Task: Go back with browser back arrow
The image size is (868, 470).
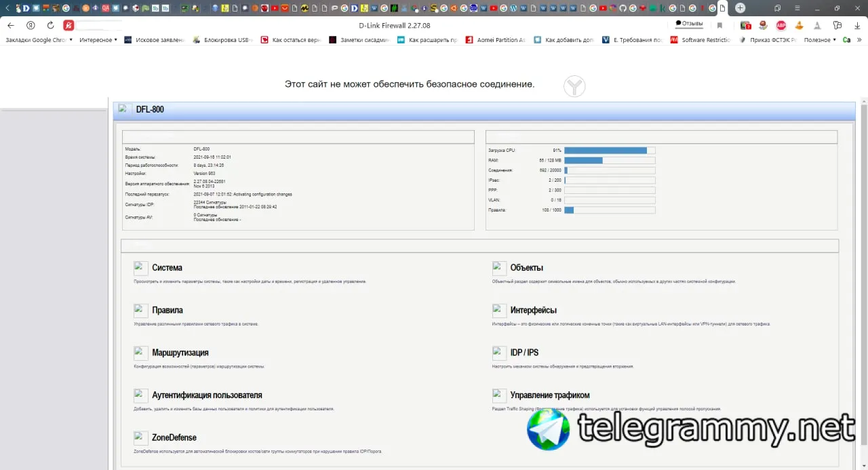Action: tap(10, 25)
